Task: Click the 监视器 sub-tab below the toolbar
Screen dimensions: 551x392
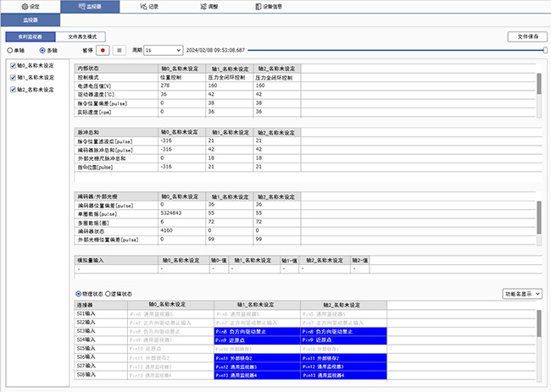Action: (30, 18)
